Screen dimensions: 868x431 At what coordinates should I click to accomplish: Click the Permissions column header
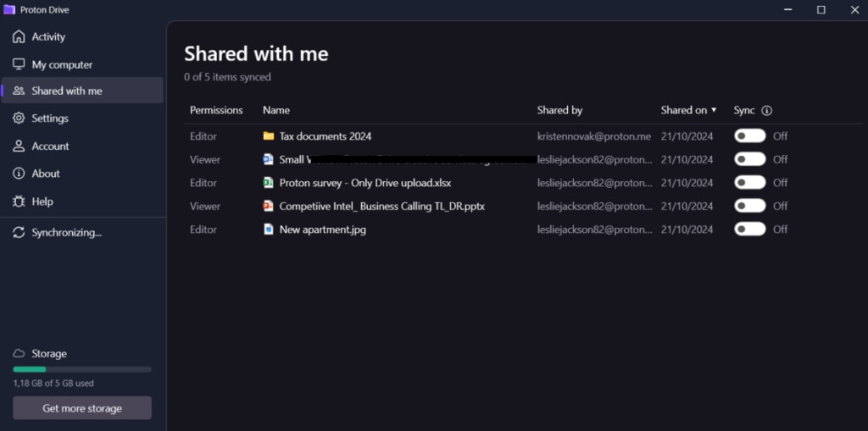point(216,110)
